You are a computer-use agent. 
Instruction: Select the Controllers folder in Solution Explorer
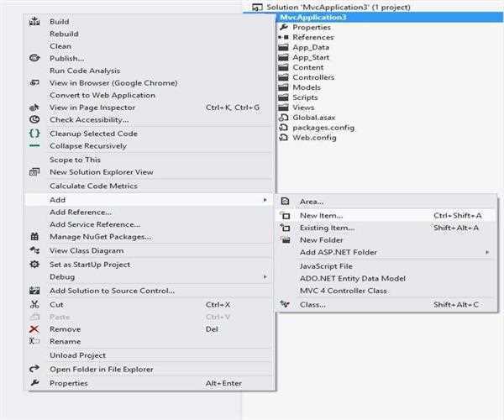pos(312,78)
